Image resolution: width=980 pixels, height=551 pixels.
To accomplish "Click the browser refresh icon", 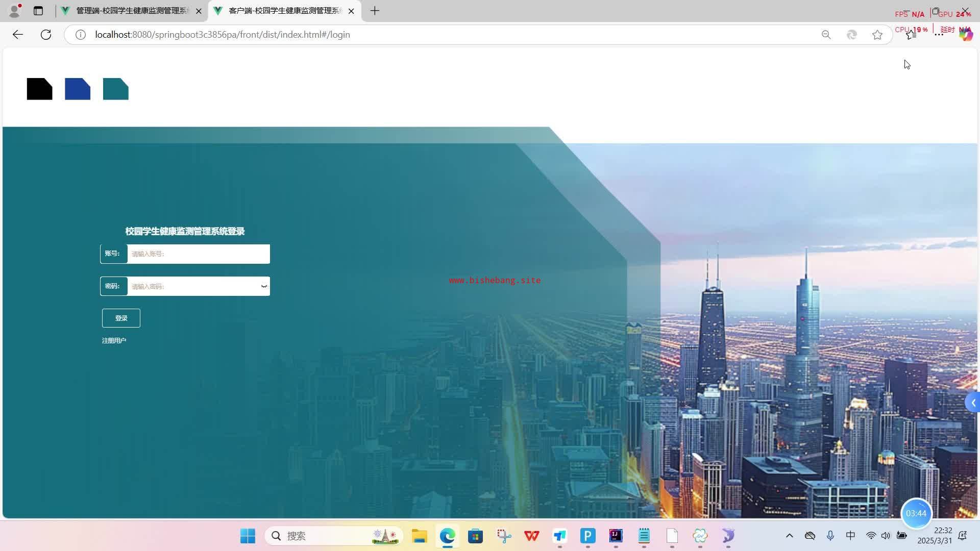I will tap(46, 35).
